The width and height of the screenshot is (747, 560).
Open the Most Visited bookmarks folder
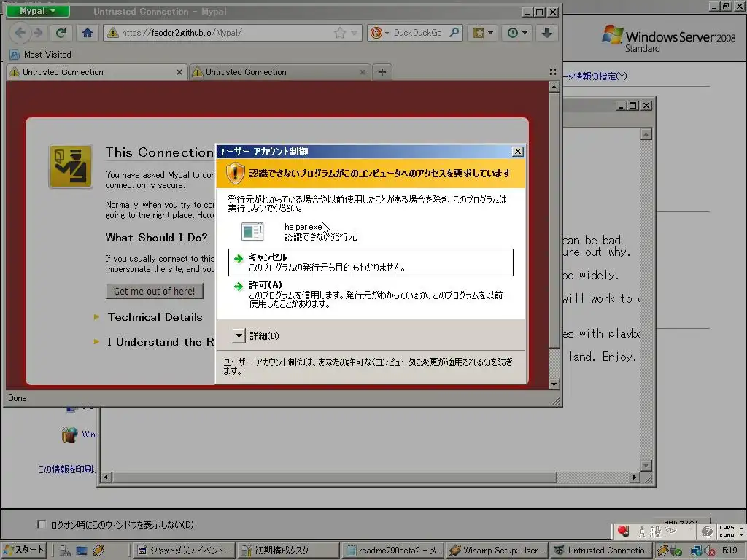pyautogui.click(x=41, y=55)
